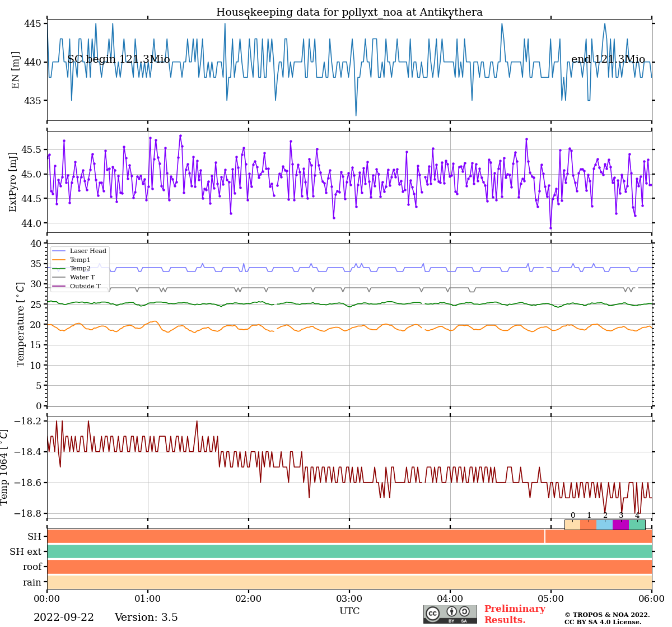Click the Temperature [°C] axis label
Screen dimensions: 672x627
(21, 324)
